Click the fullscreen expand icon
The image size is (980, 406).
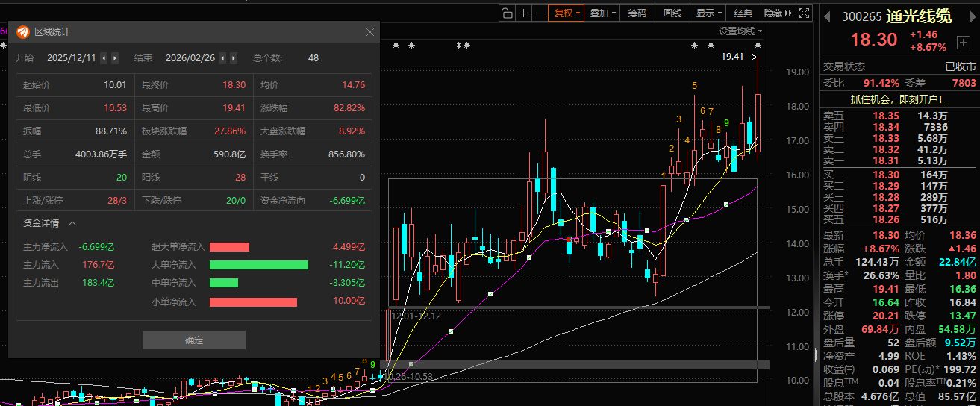pyautogui.click(x=804, y=13)
